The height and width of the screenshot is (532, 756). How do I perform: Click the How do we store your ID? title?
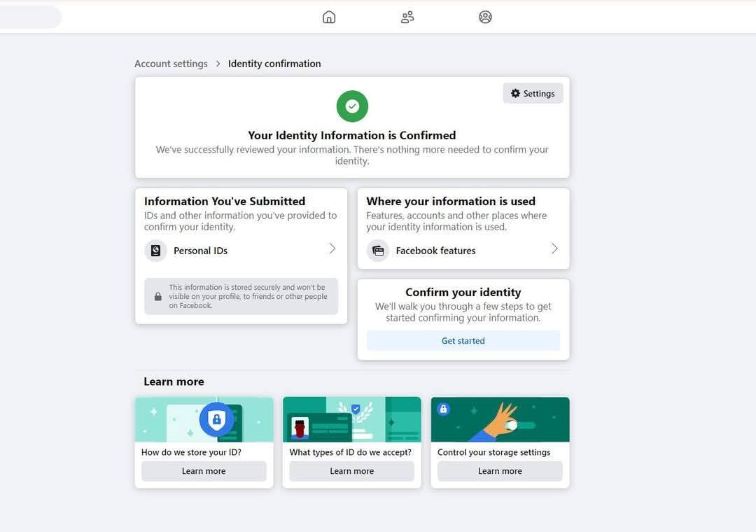pos(191,452)
